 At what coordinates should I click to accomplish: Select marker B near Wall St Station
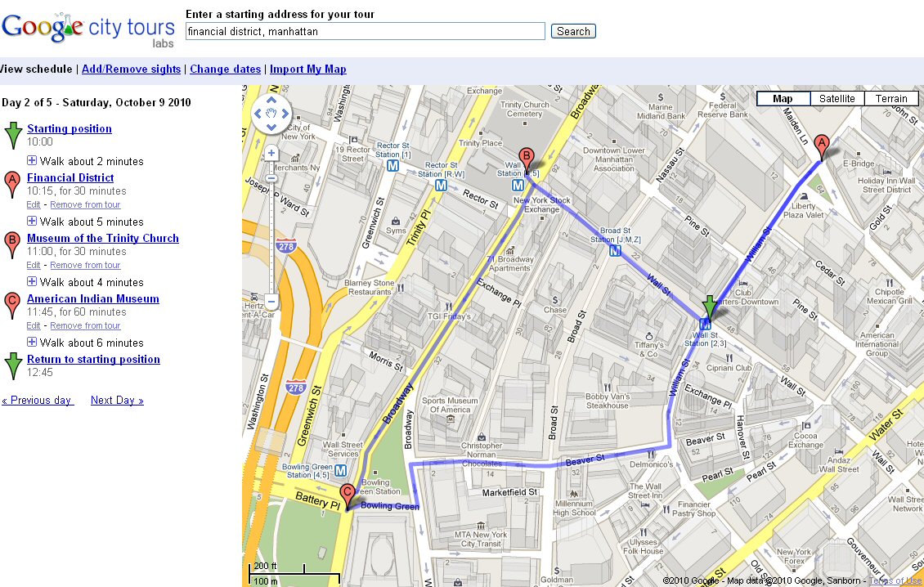(527, 155)
